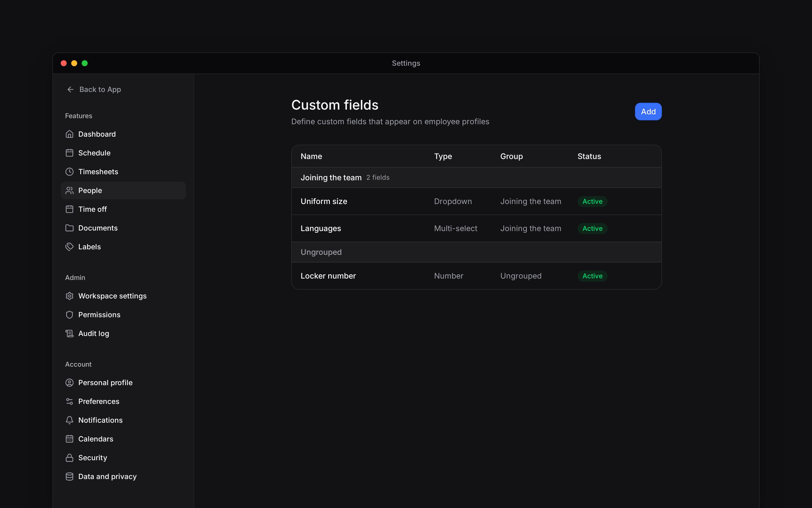Navigate to Permissions
This screenshot has height=508, width=812.
pyautogui.click(x=123, y=315)
